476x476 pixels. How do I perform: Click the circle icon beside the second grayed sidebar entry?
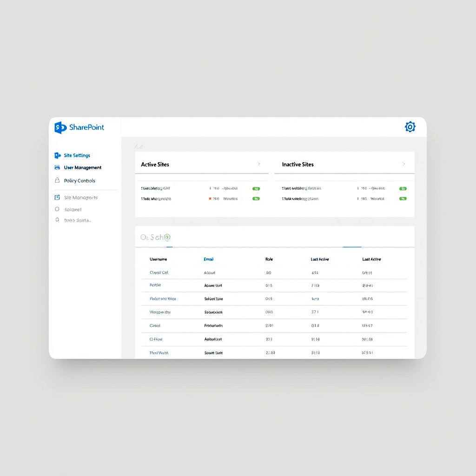[57, 209]
